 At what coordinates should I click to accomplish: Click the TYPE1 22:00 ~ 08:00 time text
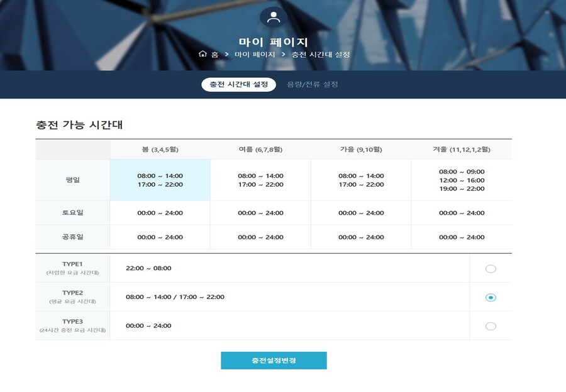coord(148,268)
